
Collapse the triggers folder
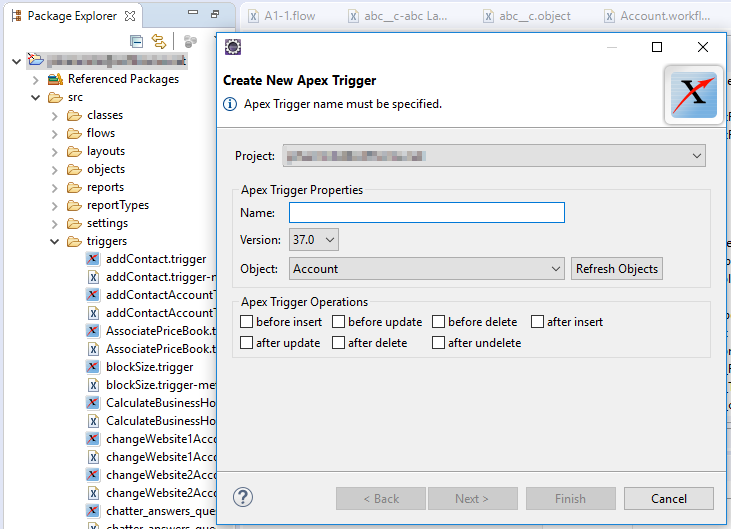(55, 242)
